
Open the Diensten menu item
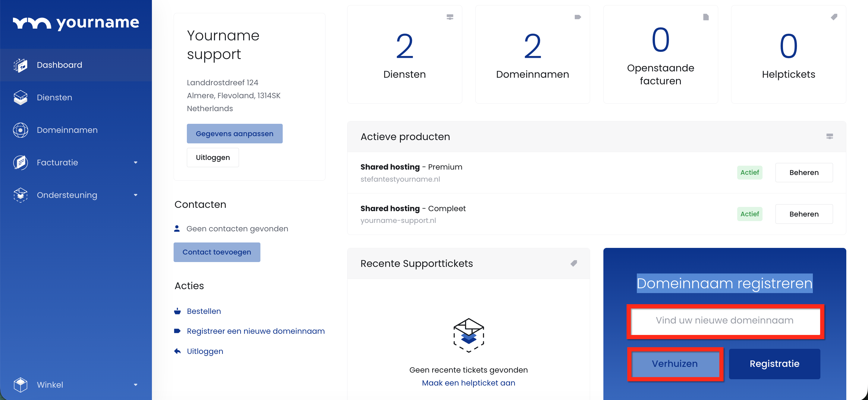click(54, 97)
